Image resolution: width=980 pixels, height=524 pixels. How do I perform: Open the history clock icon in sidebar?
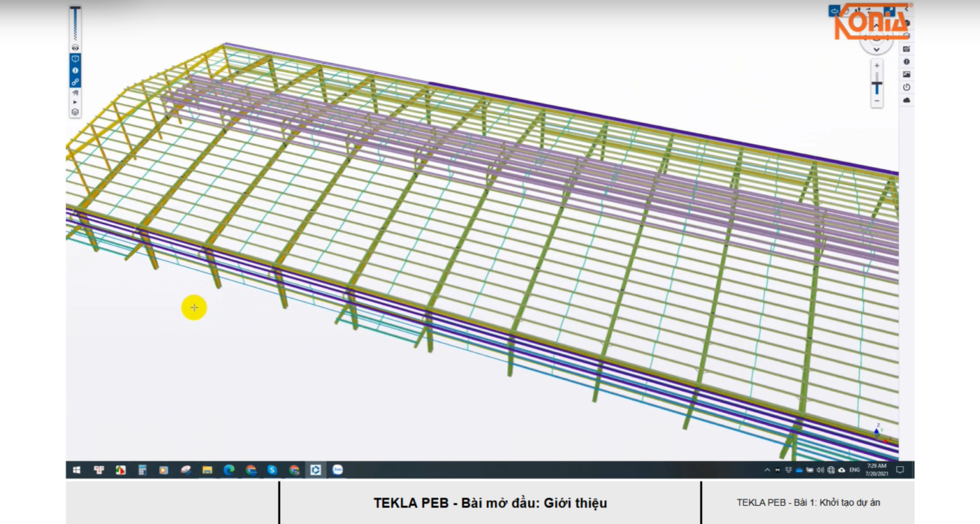click(907, 87)
